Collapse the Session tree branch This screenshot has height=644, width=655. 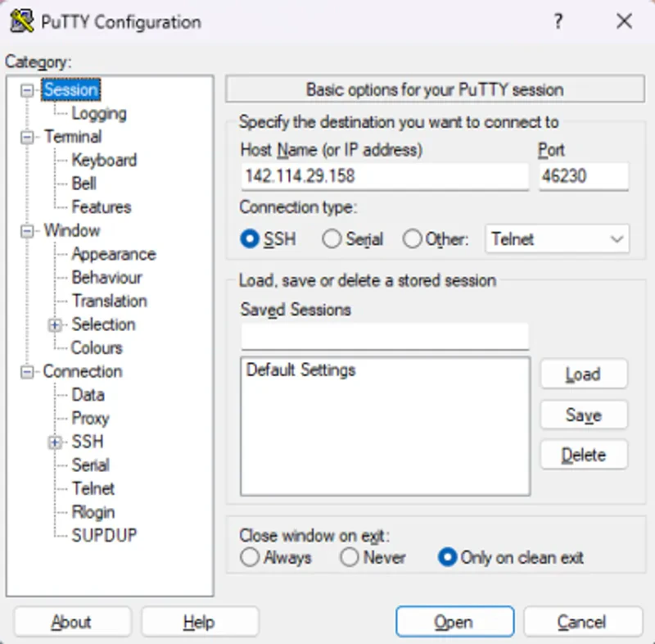(x=27, y=90)
